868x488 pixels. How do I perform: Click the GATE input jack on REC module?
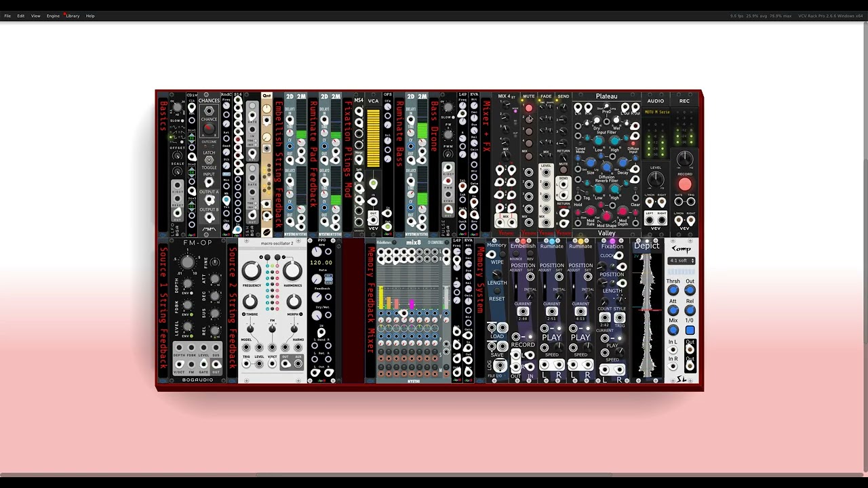pyautogui.click(x=678, y=201)
